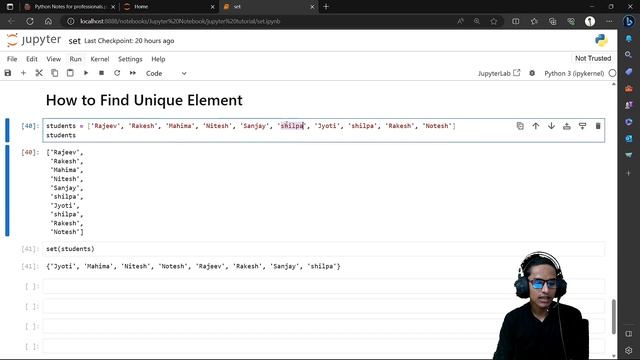Switch kernel via Python 3 (ipykernel)
Viewport: 640px width, 360px height.
coord(574,73)
